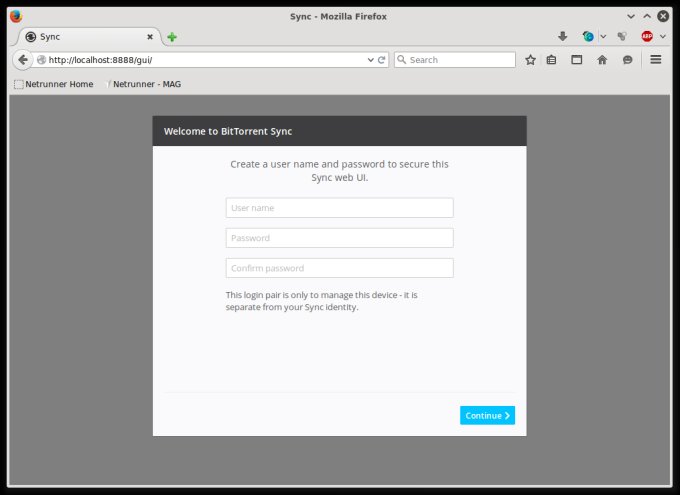
Task: Expand the Adblock Plus dropdown arrow
Action: [x=663, y=36]
